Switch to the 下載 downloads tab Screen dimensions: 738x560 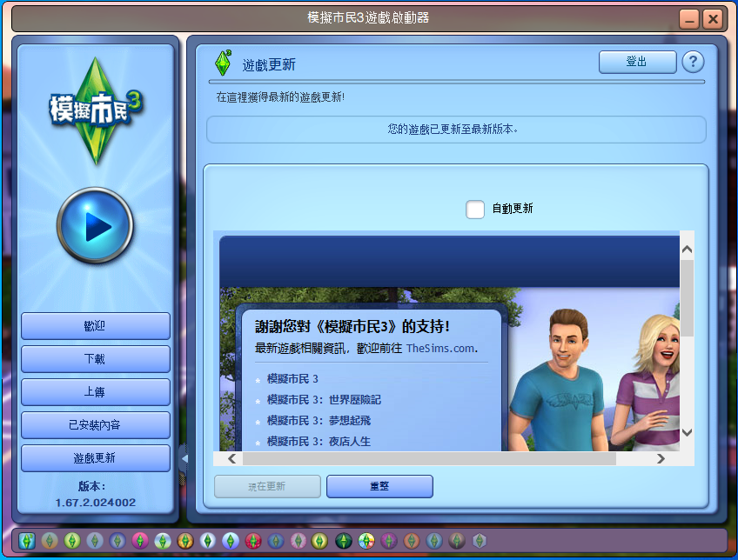pyautogui.click(x=96, y=359)
